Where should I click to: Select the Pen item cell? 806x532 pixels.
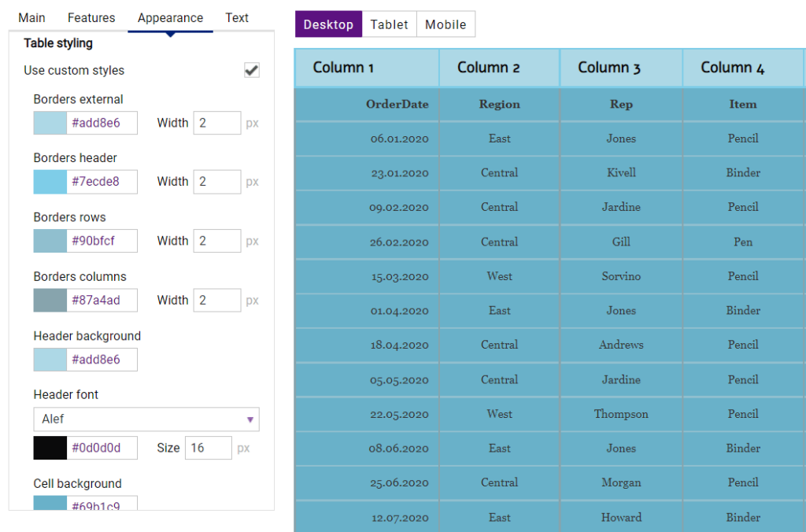point(743,242)
